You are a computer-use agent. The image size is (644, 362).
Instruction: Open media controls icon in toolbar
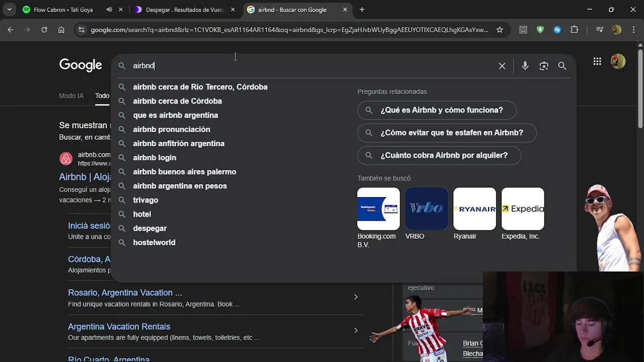[599, 30]
